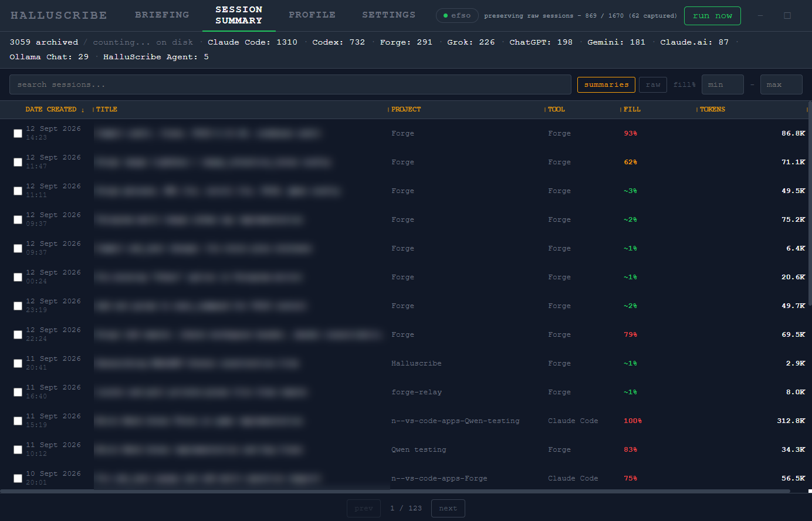Go to the next page
The height and width of the screenshot is (521, 812).
[x=448, y=508]
